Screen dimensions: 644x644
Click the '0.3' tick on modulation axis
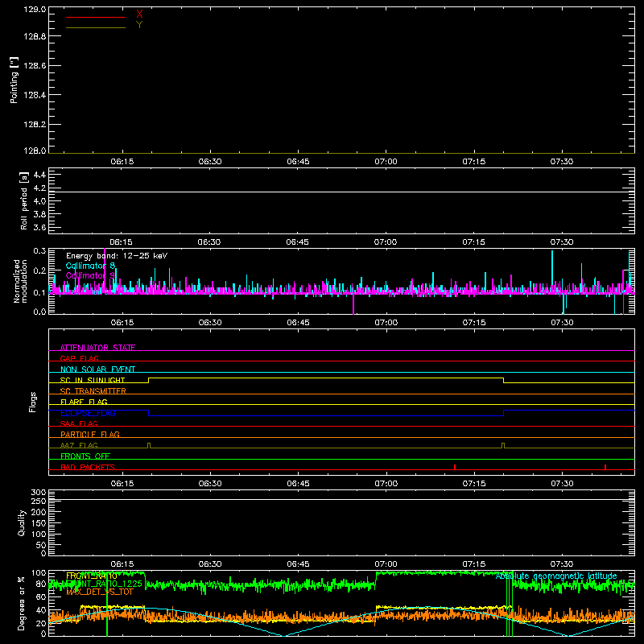pos(39,250)
